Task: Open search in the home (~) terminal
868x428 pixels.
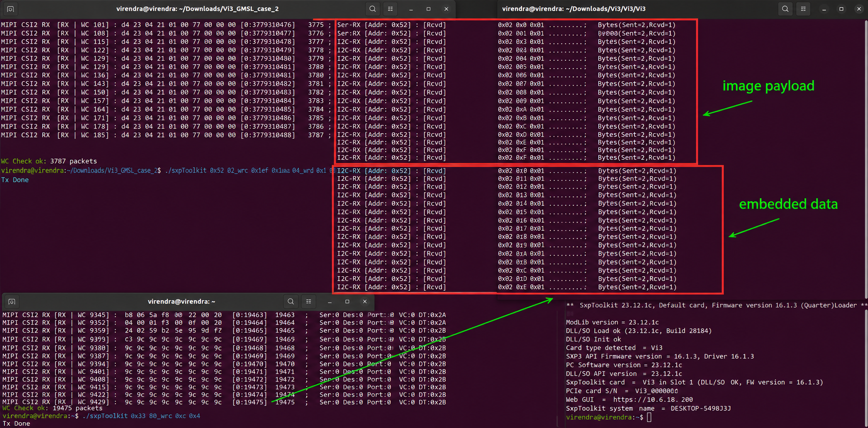Action: [x=291, y=302]
